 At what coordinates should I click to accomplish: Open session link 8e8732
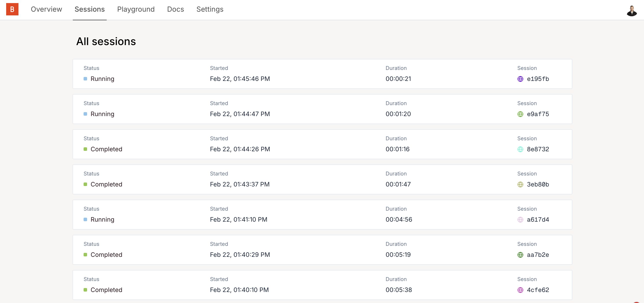click(x=538, y=149)
